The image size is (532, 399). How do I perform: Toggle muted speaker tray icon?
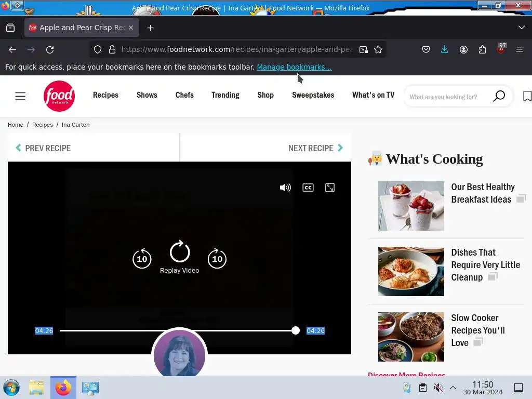tap(438, 388)
